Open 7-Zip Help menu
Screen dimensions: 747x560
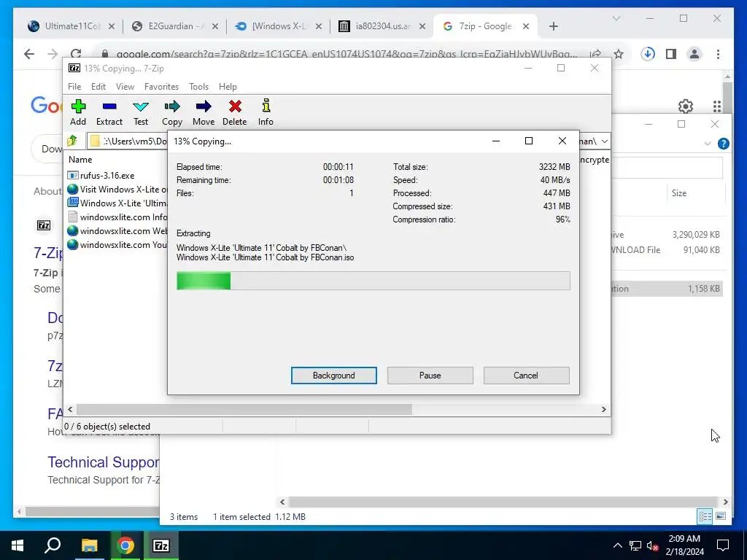[228, 86]
